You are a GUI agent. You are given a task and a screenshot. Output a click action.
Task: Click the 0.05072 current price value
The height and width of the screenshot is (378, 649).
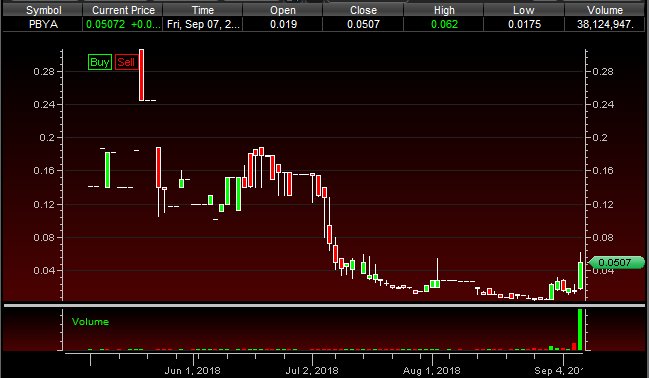click(x=106, y=24)
